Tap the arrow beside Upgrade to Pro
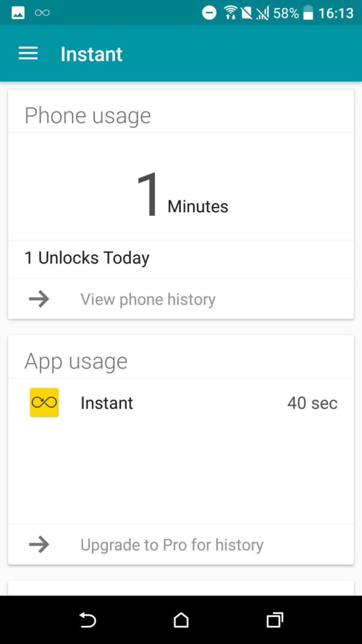 point(39,544)
